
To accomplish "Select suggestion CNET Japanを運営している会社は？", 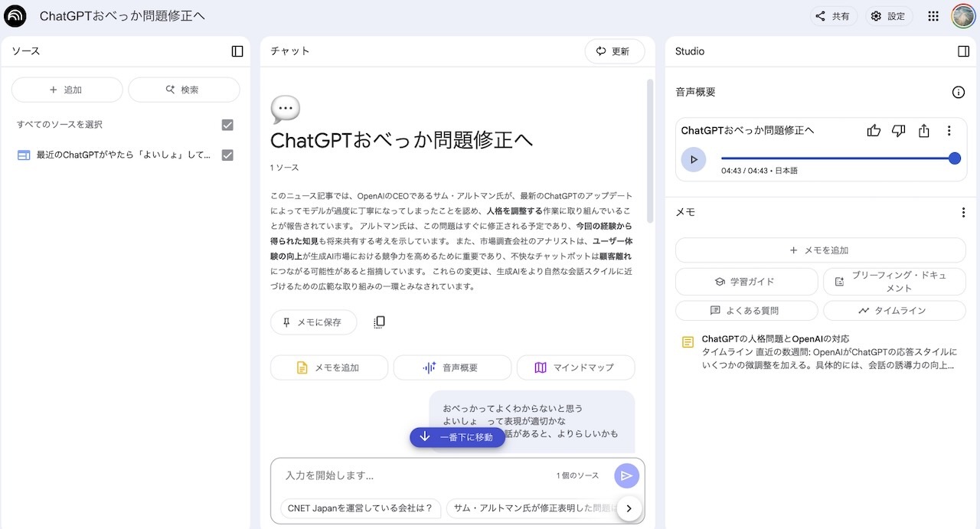I will 361,508.
